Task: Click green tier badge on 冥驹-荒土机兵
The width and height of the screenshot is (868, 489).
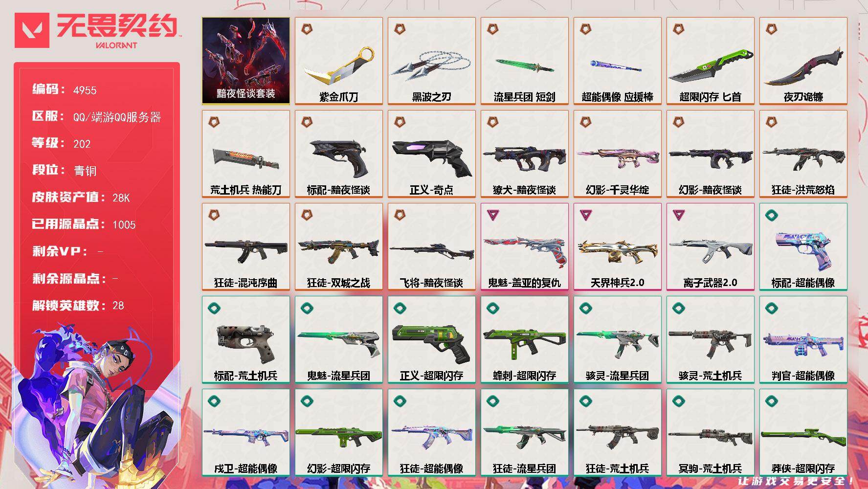Action: click(x=678, y=400)
